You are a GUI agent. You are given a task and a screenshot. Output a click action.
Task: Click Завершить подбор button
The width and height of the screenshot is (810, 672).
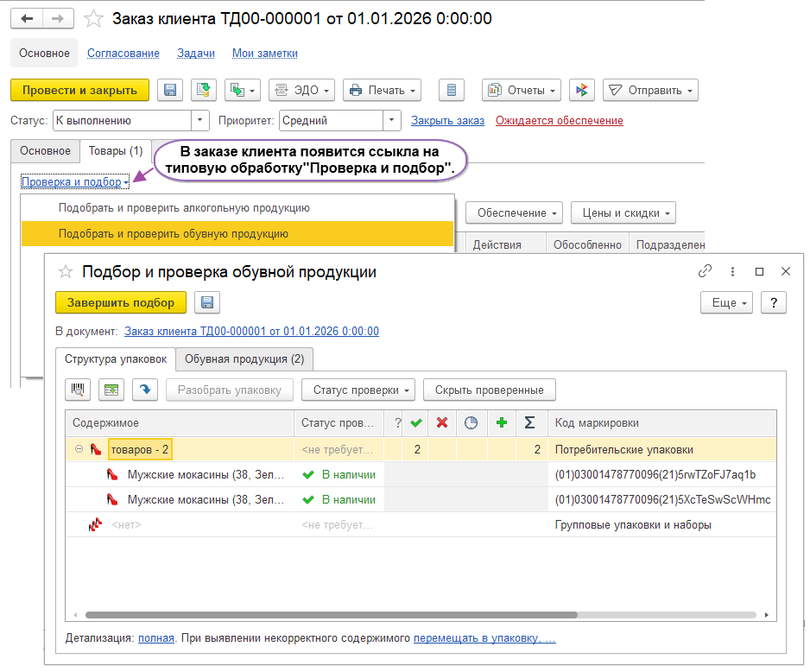click(x=121, y=302)
